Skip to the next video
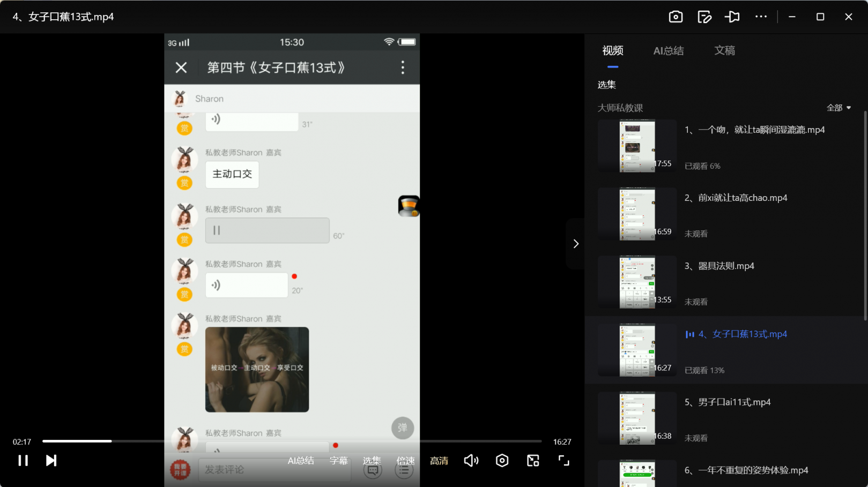868x487 pixels. 51,461
